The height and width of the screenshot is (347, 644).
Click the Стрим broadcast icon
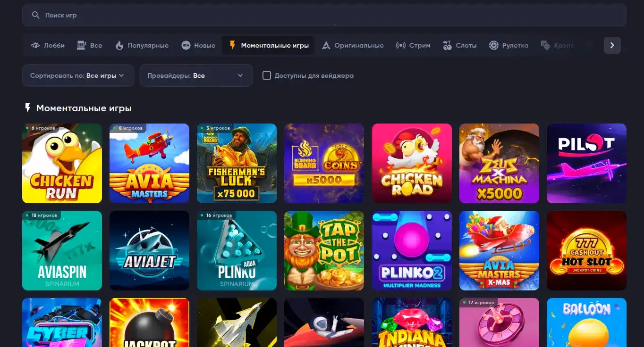tap(400, 45)
